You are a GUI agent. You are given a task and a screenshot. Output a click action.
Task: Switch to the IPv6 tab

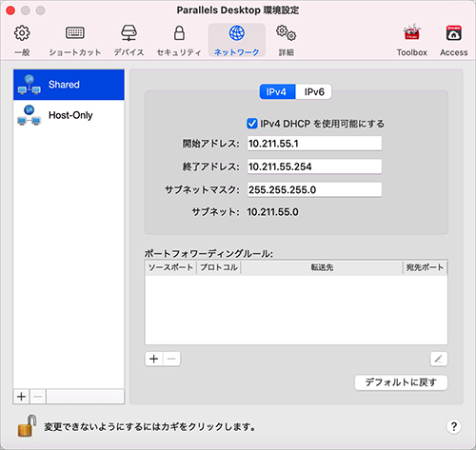click(314, 92)
